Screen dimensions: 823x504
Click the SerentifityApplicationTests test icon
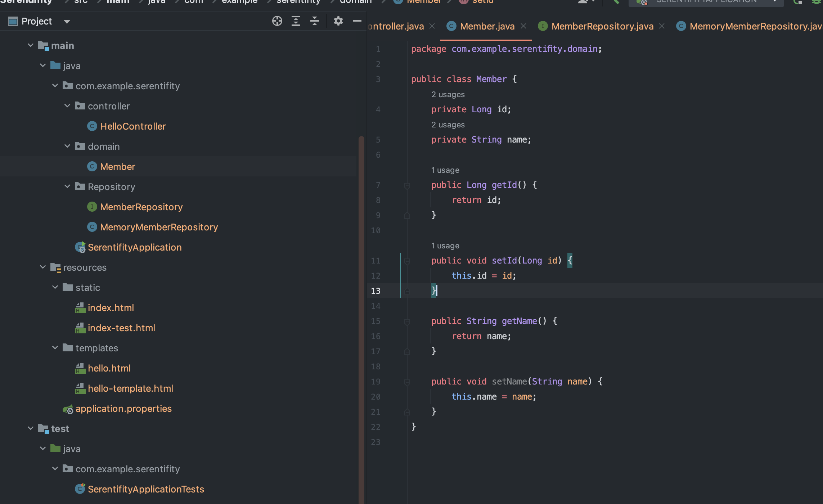(80, 489)
